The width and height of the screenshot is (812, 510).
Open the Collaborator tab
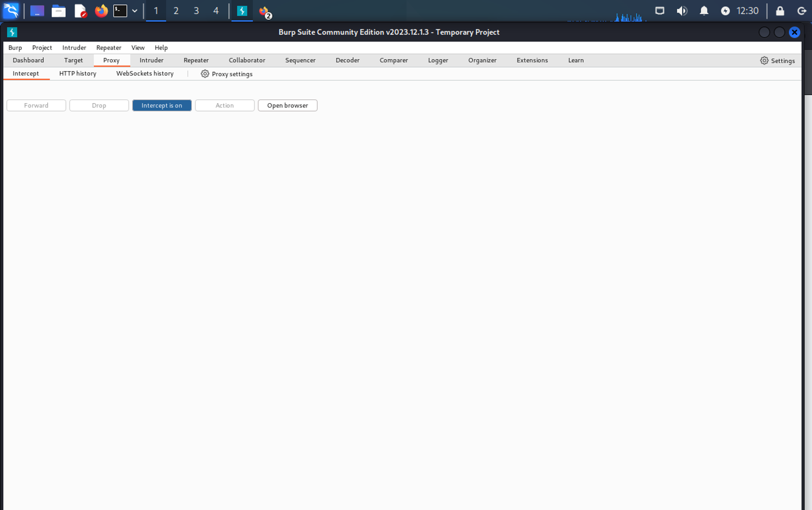247,60
